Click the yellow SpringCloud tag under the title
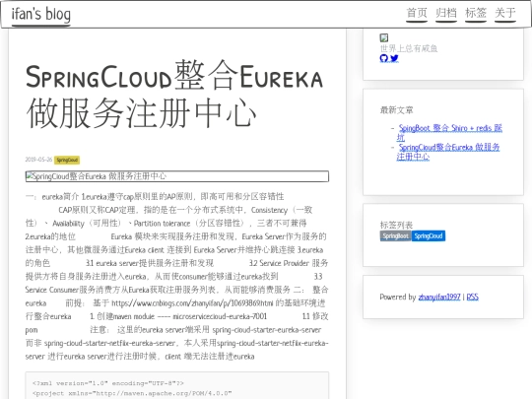The width and height of the screenshot is (532, 399). [x=67, y=160]
